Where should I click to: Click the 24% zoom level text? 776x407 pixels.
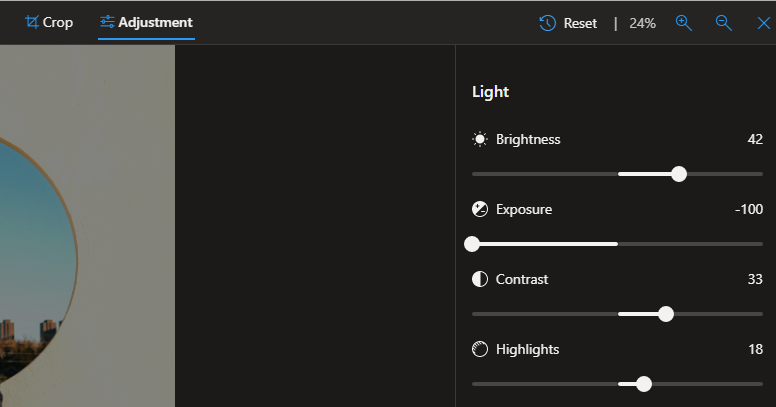(x=642, y=23)
